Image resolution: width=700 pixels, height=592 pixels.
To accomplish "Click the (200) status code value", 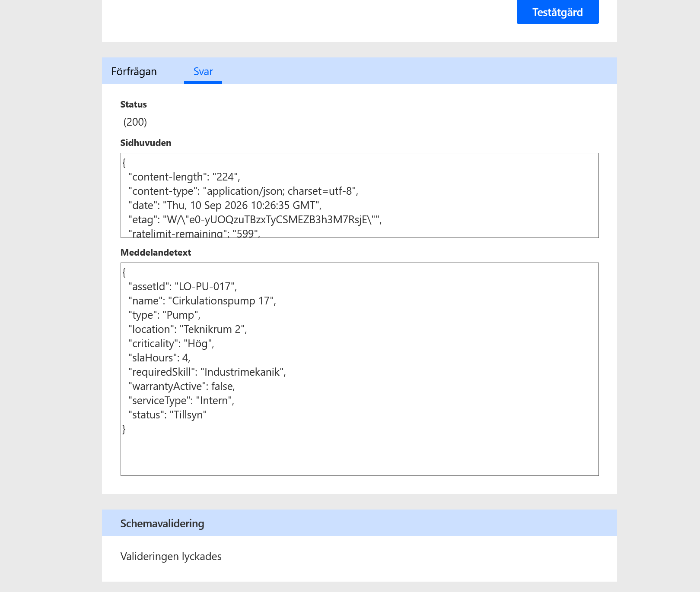I will point(135,122).
